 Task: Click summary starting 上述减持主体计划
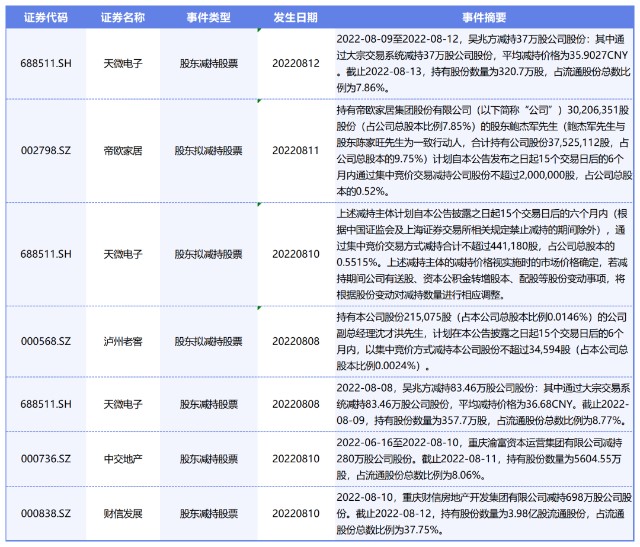(x=482, y=254)
